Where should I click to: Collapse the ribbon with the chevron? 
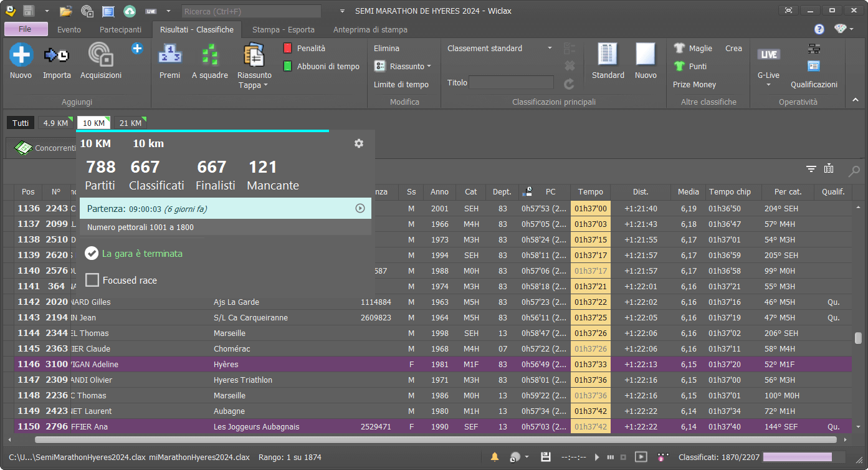pyautogui.click(x=856, y=100)
